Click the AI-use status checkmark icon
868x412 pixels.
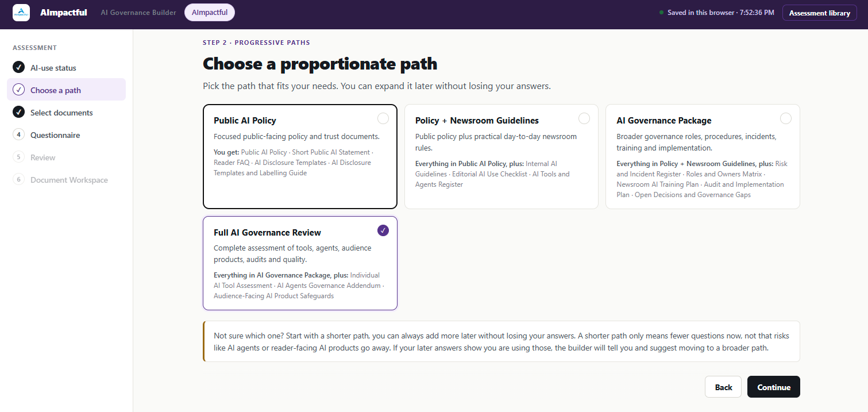pyautogui.click(x=18, y=68)
